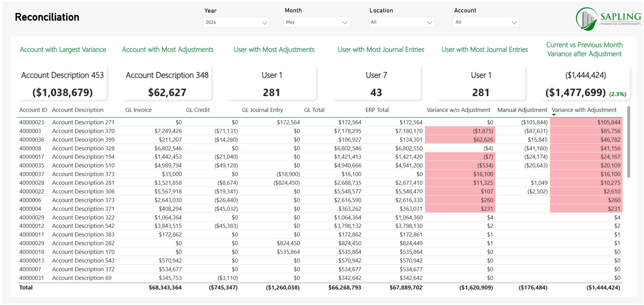Click the highlighted $105,844 variance cell
644x305 pixels.
point(586,122)
